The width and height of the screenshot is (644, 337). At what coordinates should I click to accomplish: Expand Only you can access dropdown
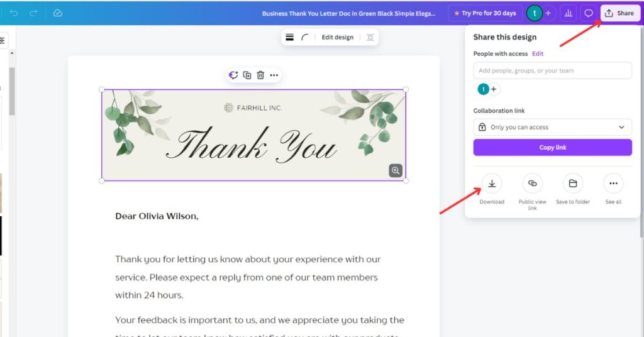pos(552,127)
